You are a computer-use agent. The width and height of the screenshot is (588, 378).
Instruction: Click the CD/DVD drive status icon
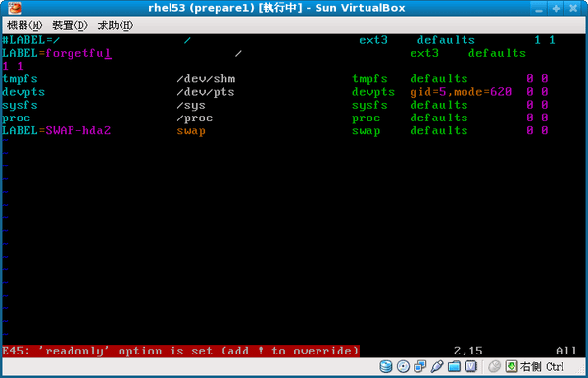[x=403, y=366]
